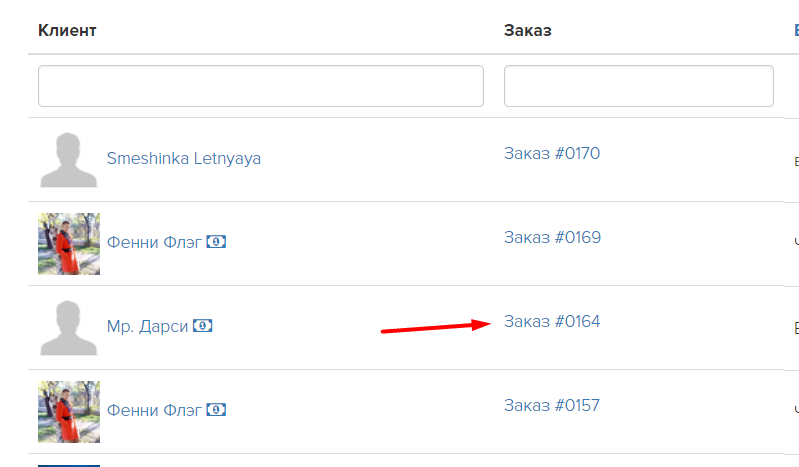
Task: Focus the Клиент filter input field
Action: (261, 86)
